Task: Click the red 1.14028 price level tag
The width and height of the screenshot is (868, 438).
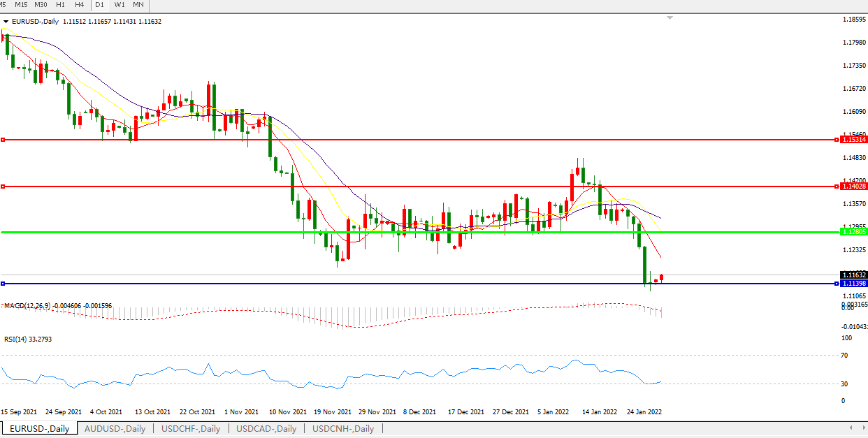Action: pyautogui.click(x=853, y=187)
